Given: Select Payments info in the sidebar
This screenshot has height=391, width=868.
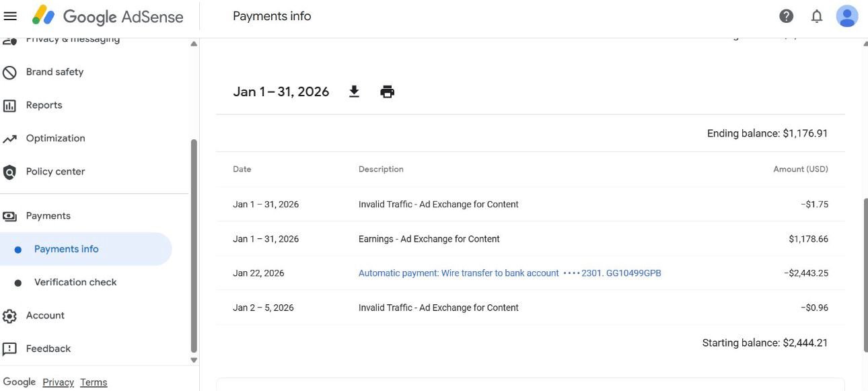Looking at the screenshot, I should 66,248.
